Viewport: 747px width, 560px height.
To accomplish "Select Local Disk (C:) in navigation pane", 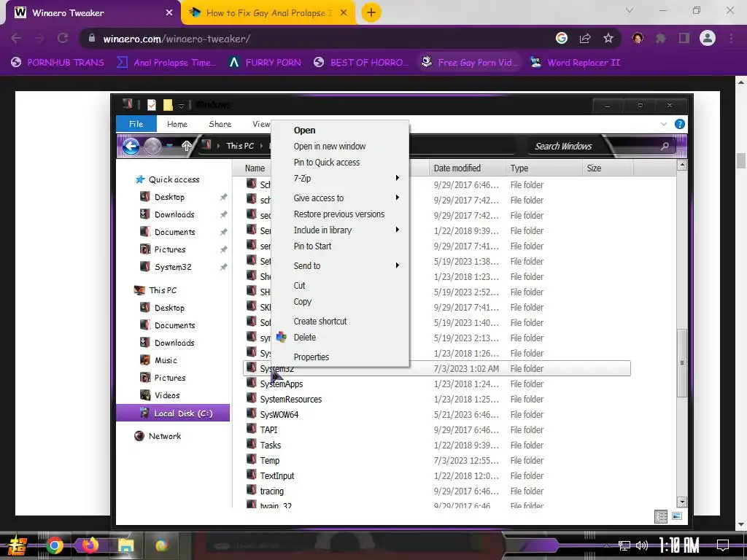I will [173, 413].
